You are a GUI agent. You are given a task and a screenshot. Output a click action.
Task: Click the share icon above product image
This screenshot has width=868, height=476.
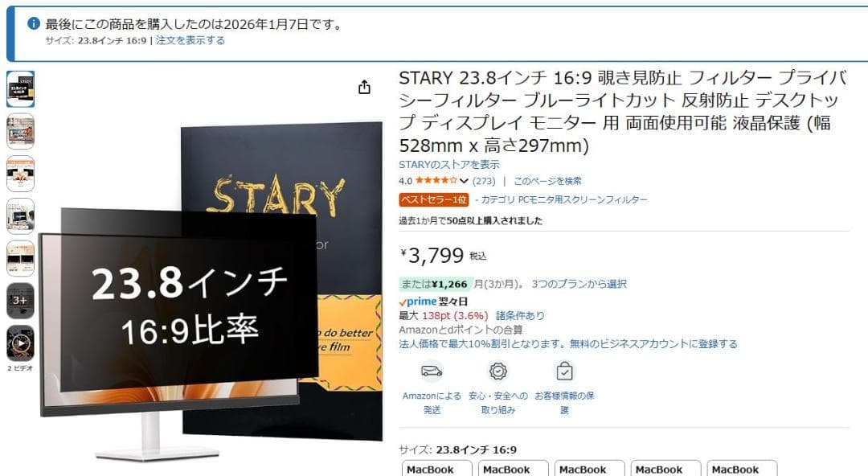pyautogui.click(x=364, y=87)
